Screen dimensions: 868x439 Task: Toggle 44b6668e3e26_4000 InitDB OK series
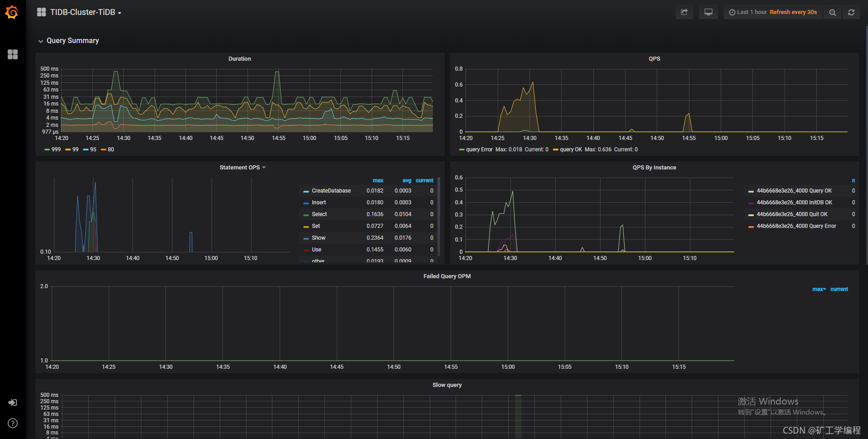point(794,203)
